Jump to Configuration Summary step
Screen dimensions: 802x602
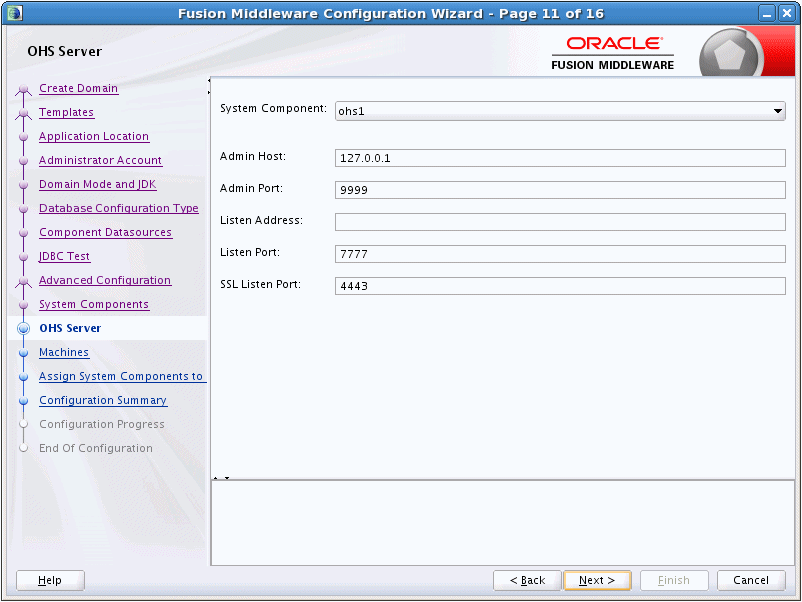pyautogui.click(x=103, y=400)
